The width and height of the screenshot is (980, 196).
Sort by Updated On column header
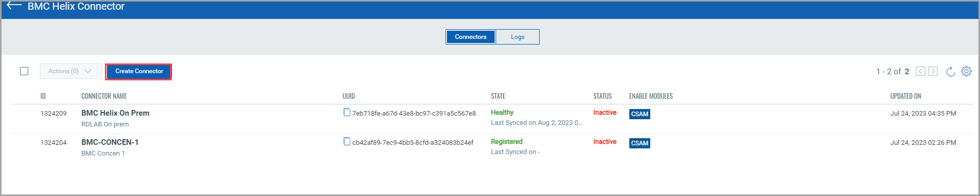tap(905, 96)
